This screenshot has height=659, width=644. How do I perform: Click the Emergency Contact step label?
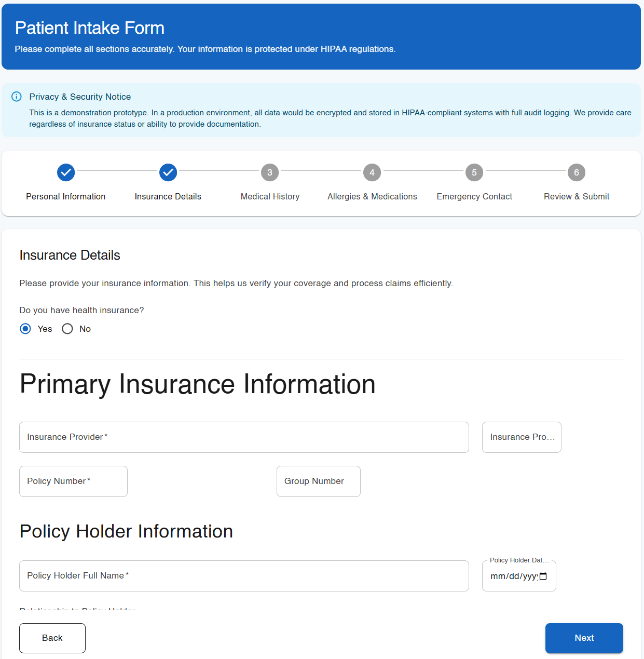(x=474, y=196)
